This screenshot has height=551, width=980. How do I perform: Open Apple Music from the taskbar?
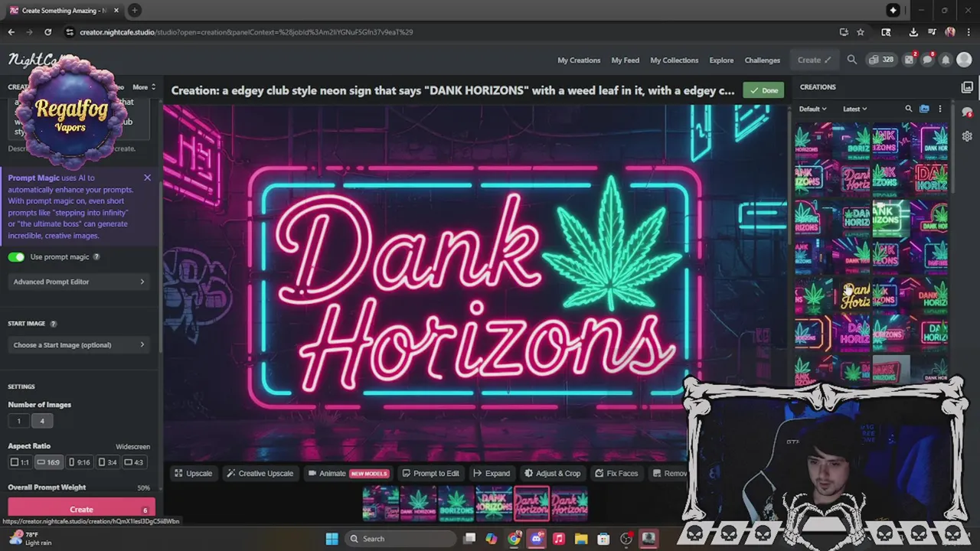tap(559, 539)
